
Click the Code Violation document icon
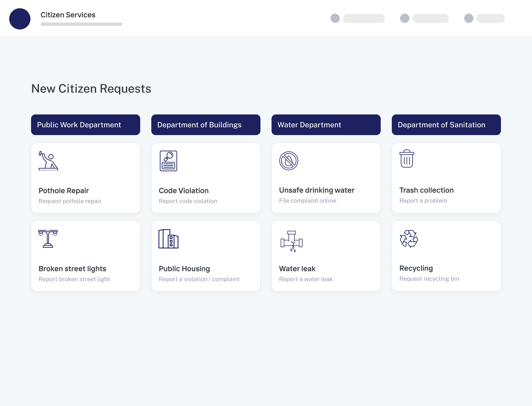pos(168,161)
